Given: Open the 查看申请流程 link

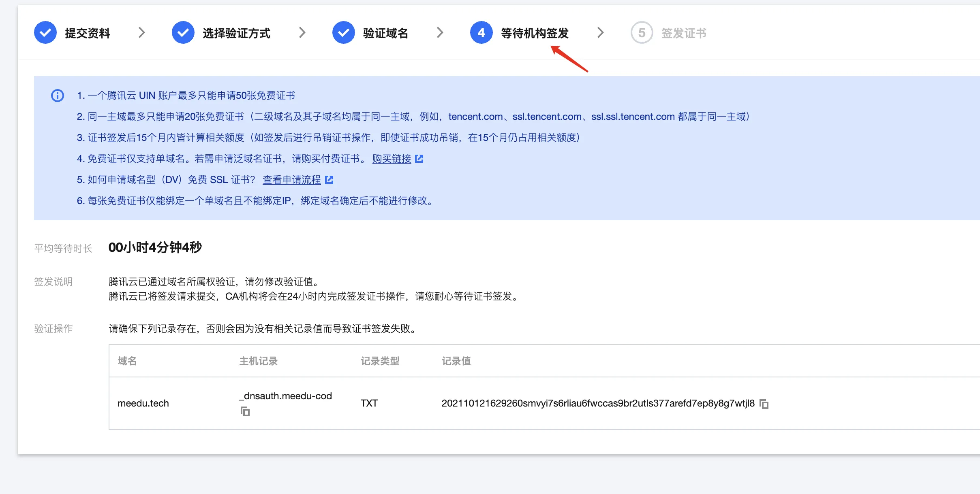Looking at the screenshot, I should point(292,180).
